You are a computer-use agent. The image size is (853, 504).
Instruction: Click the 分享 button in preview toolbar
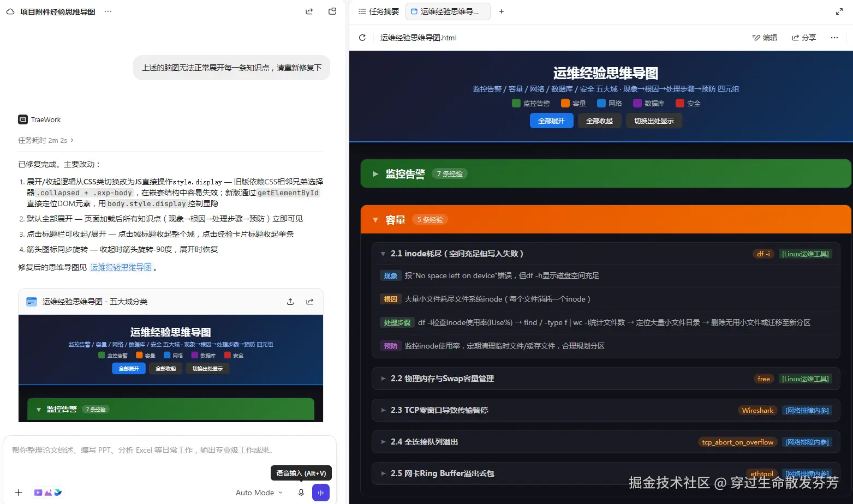point(804,38)
